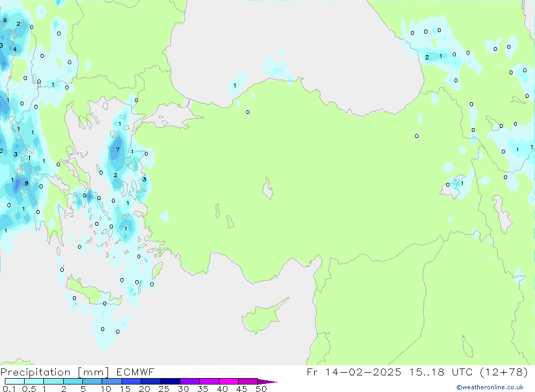Click the legend tick label "0.1"
Image resolution: width=535 pixels, height=392 pixels.
tap(9, 389)
